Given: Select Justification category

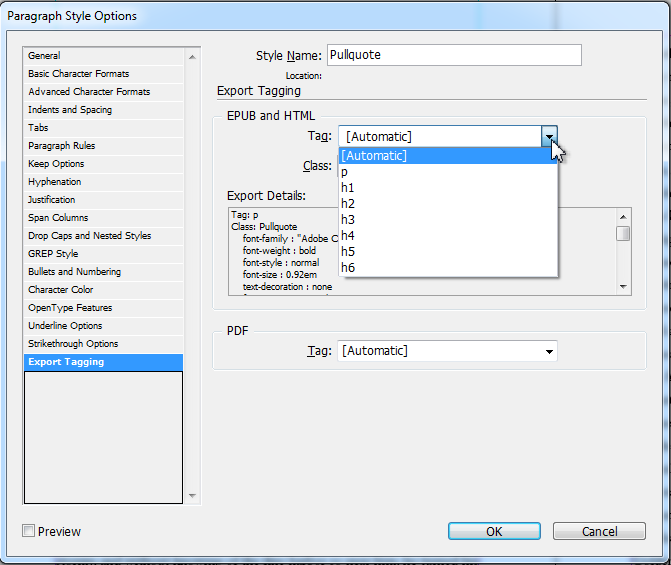Looking at the screenshot, I should [x=104, y=199].
